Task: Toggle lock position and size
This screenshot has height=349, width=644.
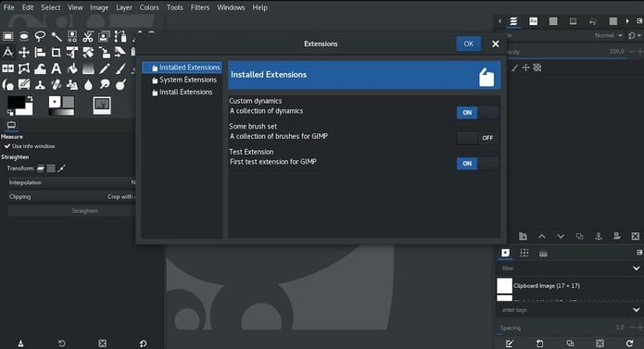Action: (525, 68)
